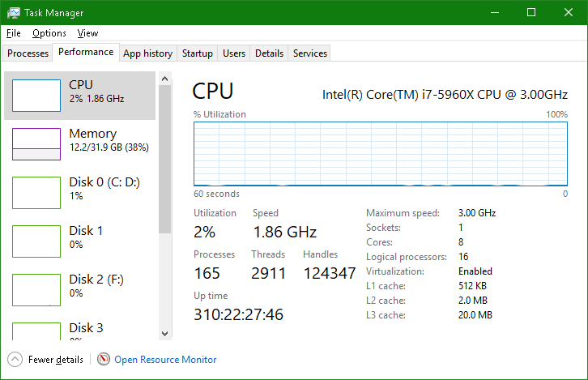Click the Fewer details label
The width and height of the screenshot is (588, 380).
coord(56,360)
